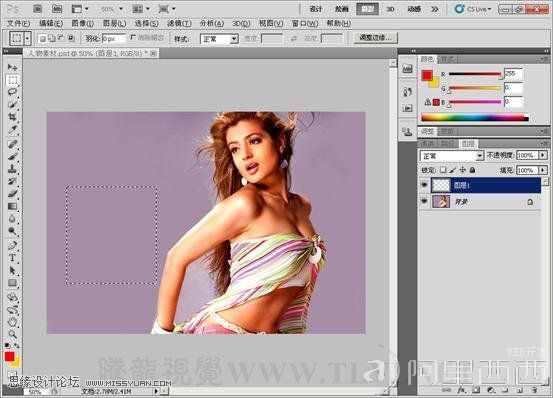Open the fill 填充 slider arrow
Viewport: 553px width, 398px height.
[543, 170]
